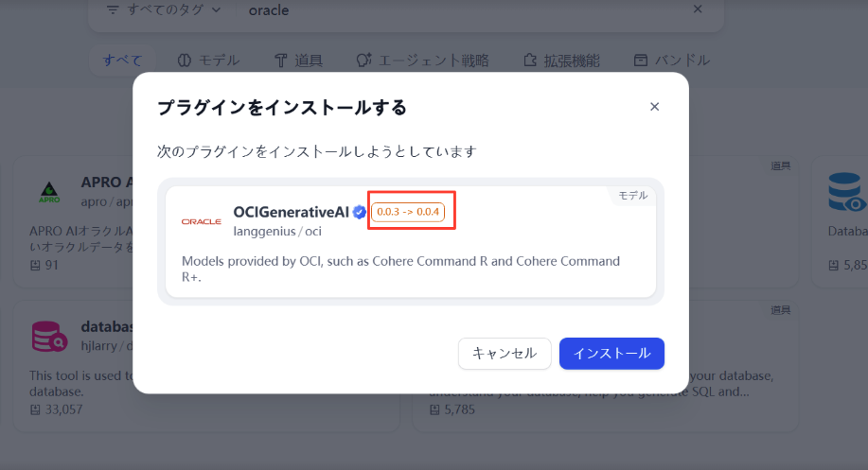Click the version 0.0.3 -> 0.0.4 badge
This screenshot has height=470, width=868.
[408, 212]
